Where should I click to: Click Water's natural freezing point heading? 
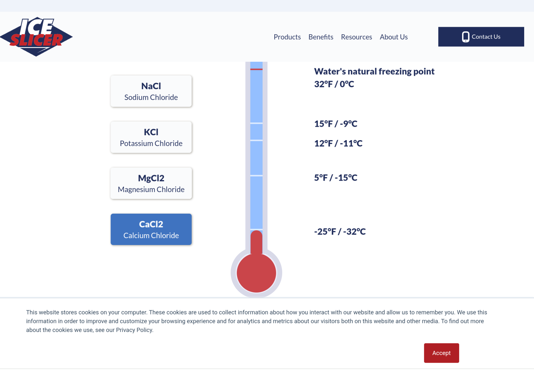point(374,72)
